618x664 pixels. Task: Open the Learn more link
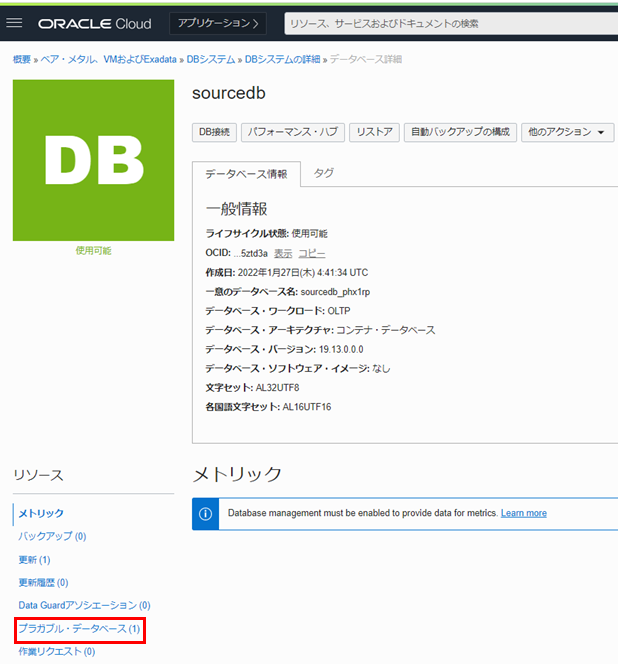point(523,513)
